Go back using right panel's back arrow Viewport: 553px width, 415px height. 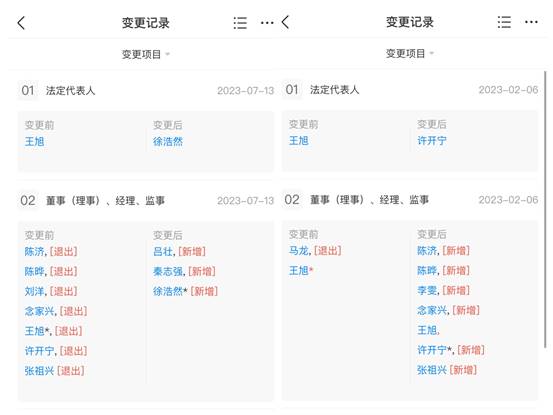(x=285, y=22)
